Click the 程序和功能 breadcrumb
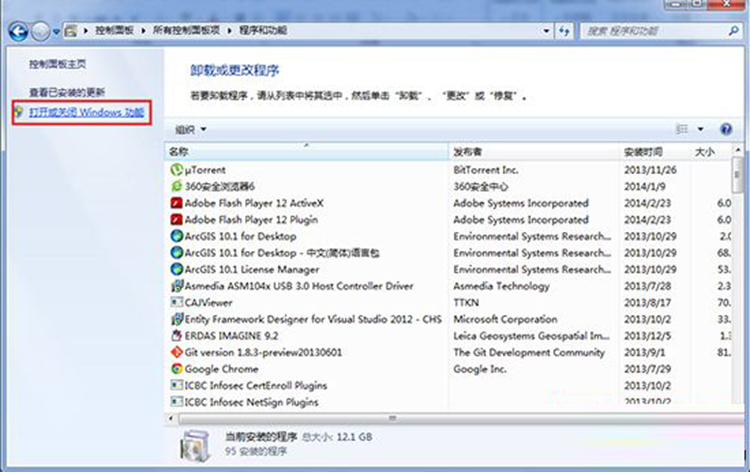 point(263,31)
